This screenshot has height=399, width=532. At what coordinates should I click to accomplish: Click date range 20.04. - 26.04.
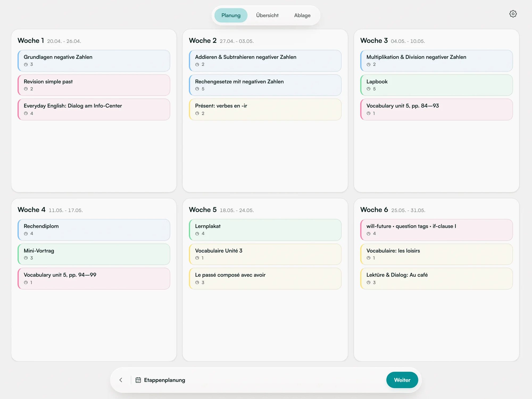[64, 41]
